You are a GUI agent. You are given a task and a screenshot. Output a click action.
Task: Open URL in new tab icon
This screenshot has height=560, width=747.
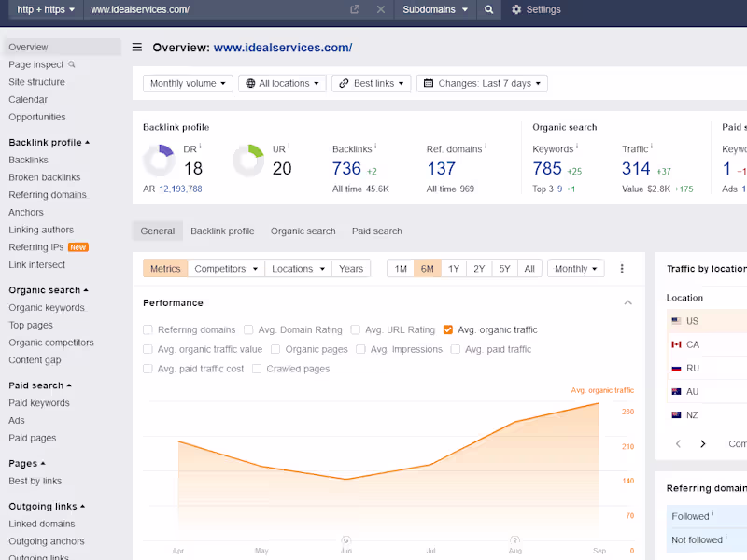pyautogui.click(x=355, y=9)
